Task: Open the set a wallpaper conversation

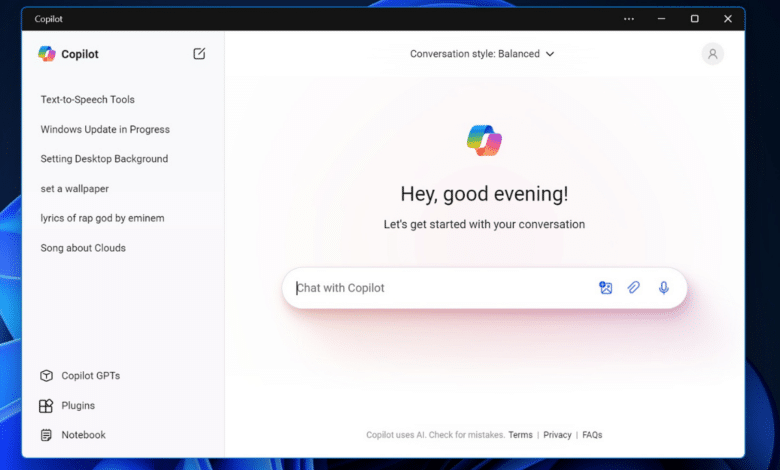Action: tap(75, 188)
